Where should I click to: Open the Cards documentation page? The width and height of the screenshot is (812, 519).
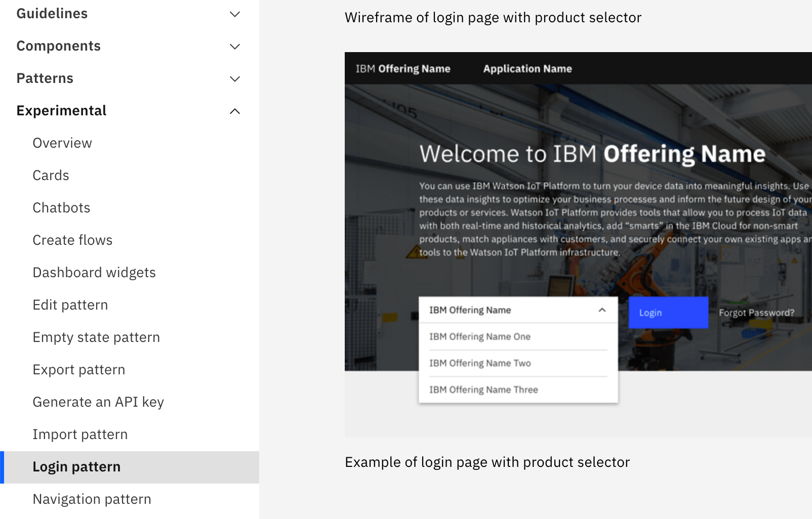50,175
